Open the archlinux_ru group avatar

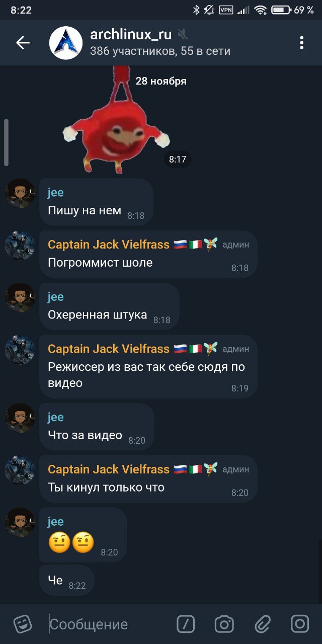click(x=65, y=43)
